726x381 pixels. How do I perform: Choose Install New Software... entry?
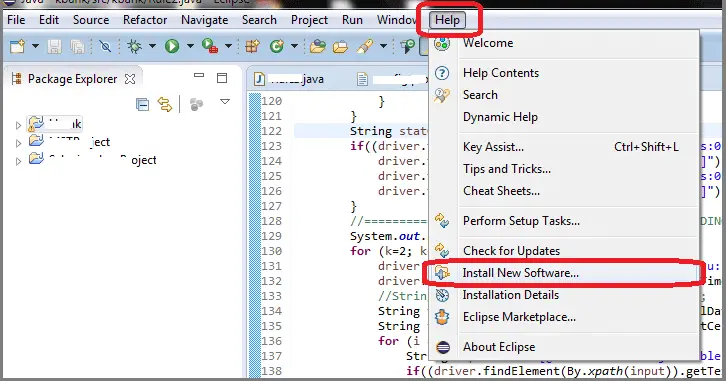[564, 273]
